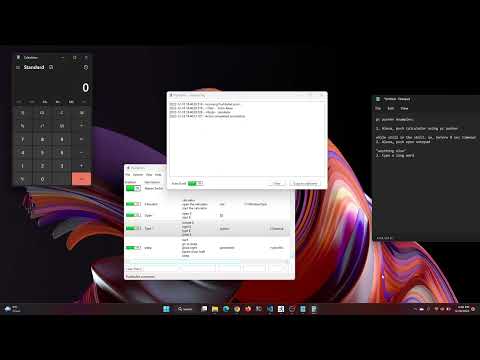Screen dimensions: 480x360
Task: Click the orange equals key in Calculator
Action: pos(81,179)
